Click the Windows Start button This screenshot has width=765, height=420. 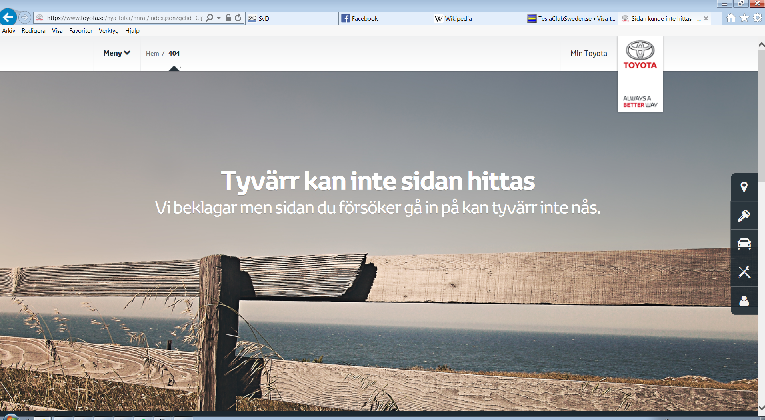(11, 418)
